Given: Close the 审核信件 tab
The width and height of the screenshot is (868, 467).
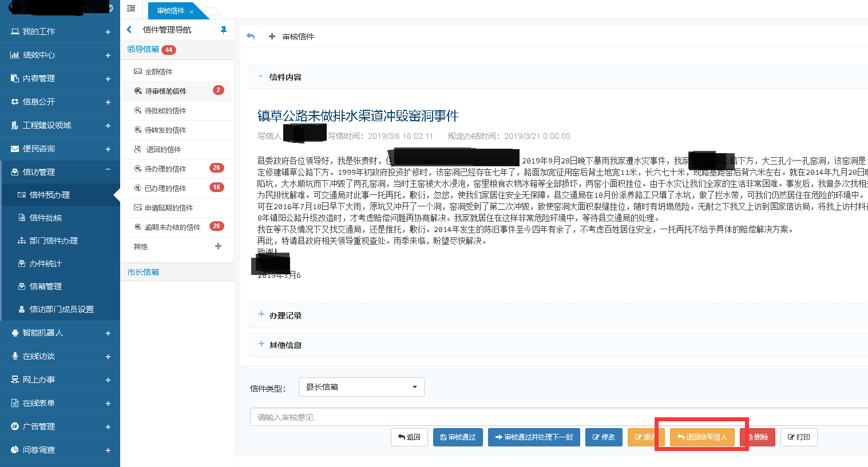Looking at the screenshot, I should [192, 11].
